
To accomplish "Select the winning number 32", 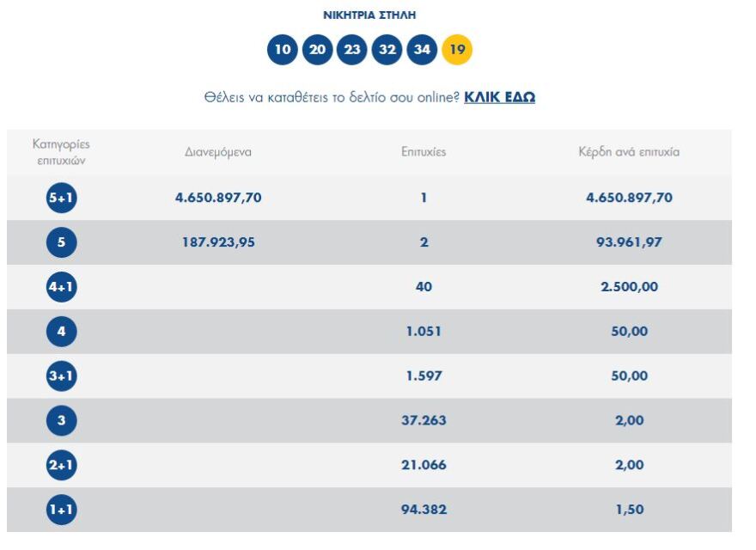I will pos(387,50).
